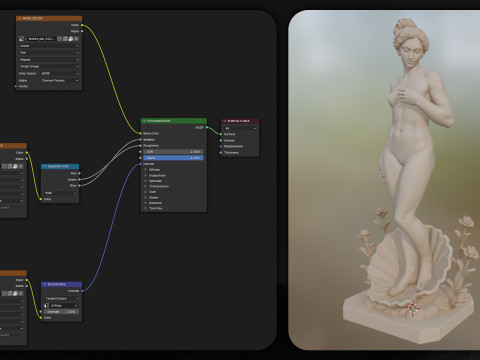
Task: Click Roughness input socket on Principled BSDF
Action: (140, 146)
